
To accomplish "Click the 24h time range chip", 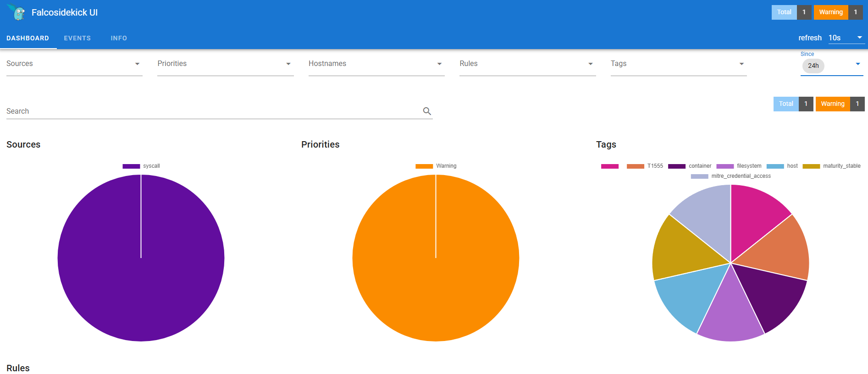I will [813, 66].
